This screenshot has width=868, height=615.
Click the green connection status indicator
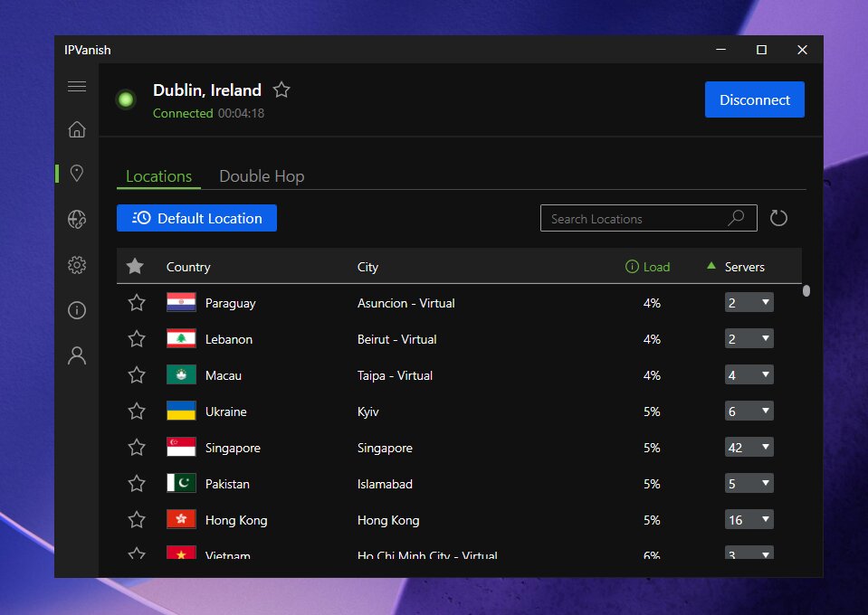[126, 99]
